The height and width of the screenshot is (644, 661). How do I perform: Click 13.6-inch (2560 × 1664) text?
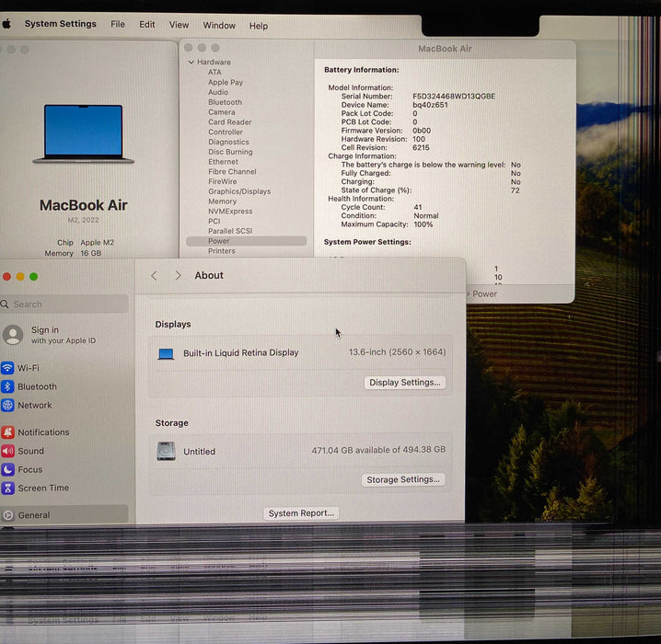point(397,352)
